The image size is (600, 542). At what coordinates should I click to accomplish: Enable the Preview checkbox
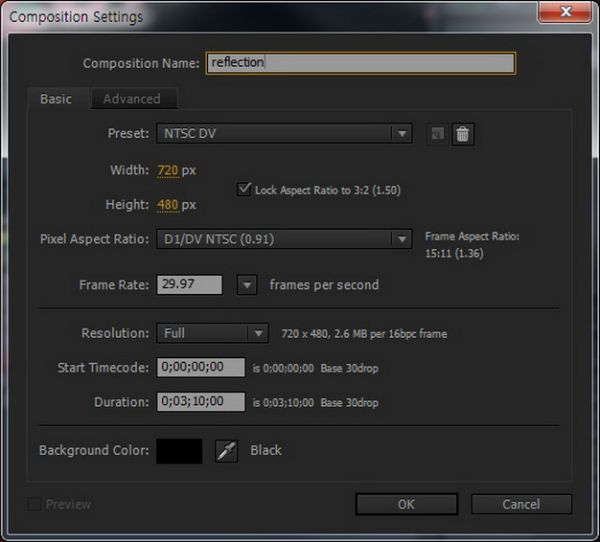[34, 504]
